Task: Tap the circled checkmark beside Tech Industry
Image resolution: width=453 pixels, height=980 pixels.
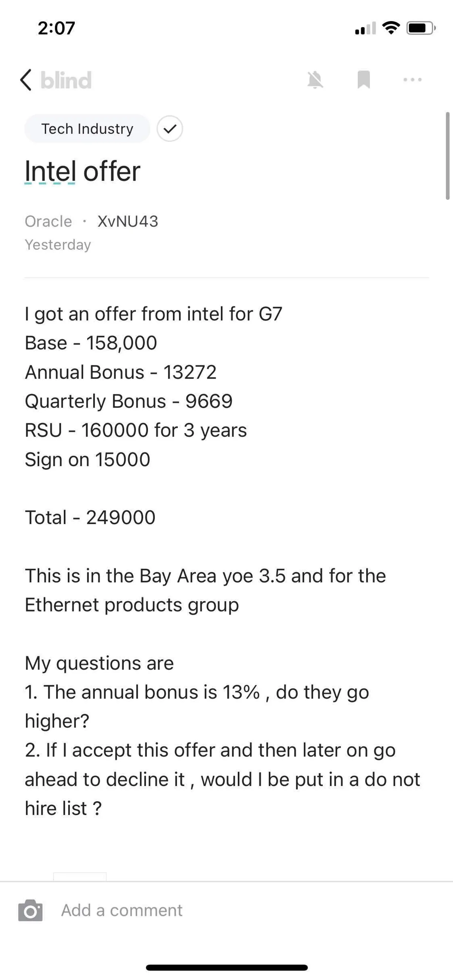Action: pos(170,129)
